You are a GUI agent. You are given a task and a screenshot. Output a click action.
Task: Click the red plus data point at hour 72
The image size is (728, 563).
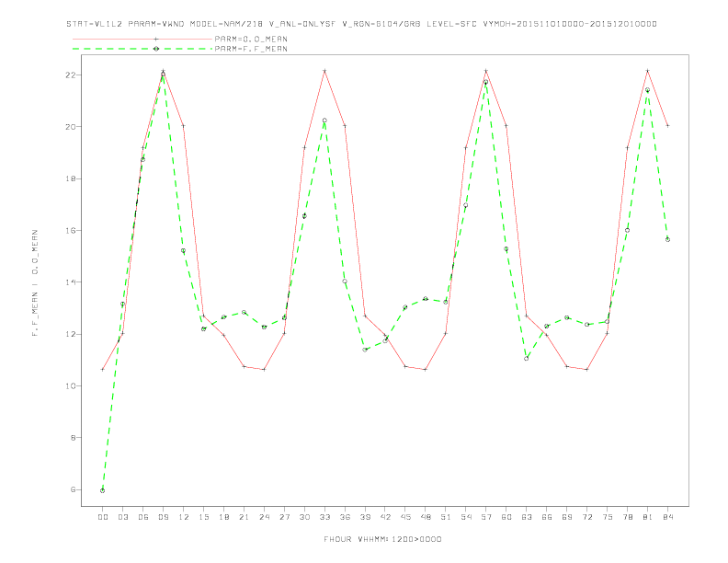click(x=586, y=369)
